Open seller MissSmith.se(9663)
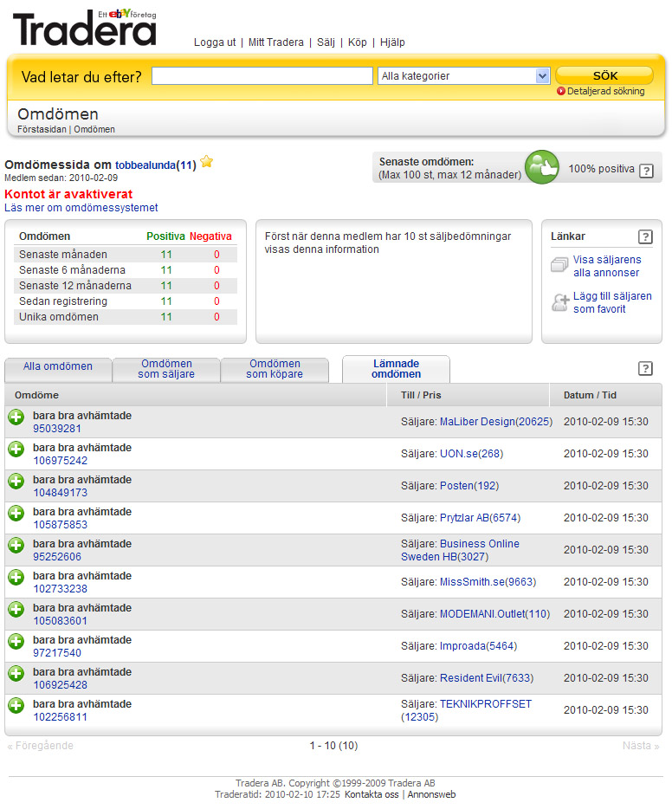The image size is (672, 809). click(x=488, y=582)
